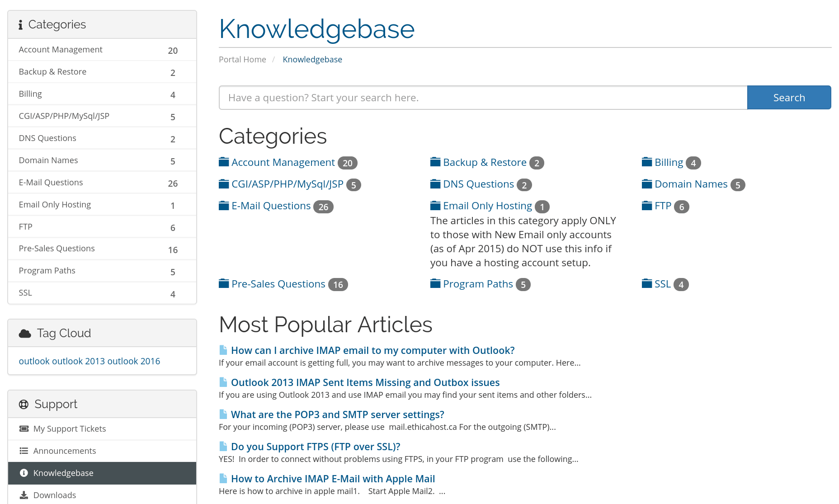Click the folder icon beside Email Only Hosting

click(435, 205)
